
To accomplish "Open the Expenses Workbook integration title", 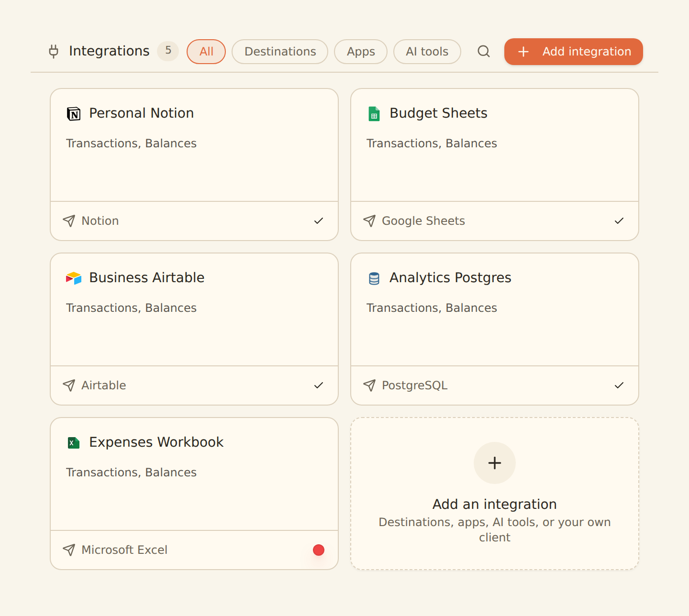I will (156, 442).
